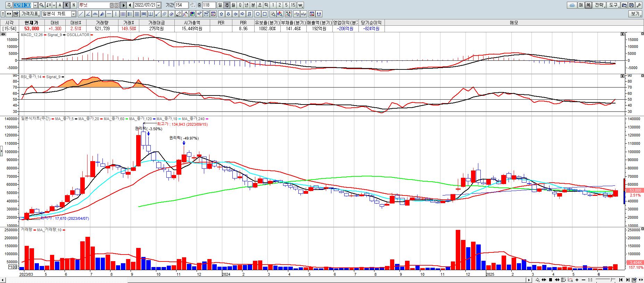Zoom in chart with plus icon

pyautogui.click(x=577, y=280)
